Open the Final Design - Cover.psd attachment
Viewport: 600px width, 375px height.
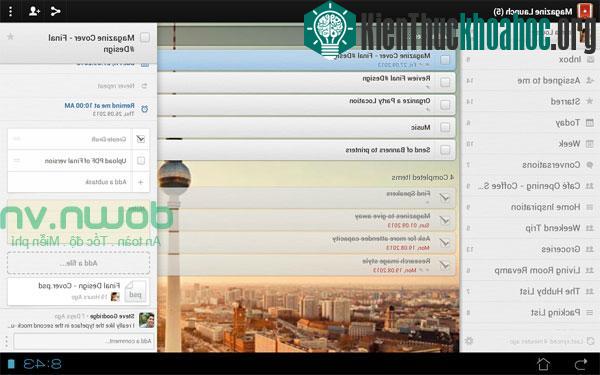coord(78,292)
